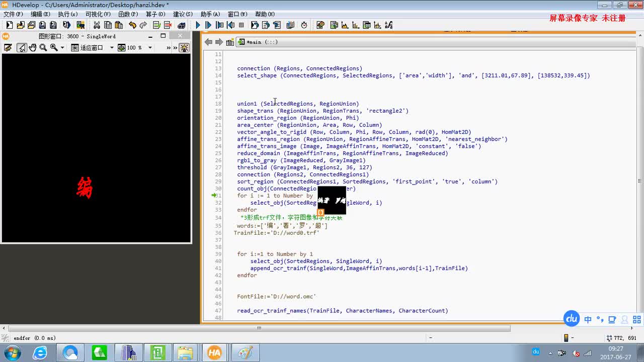
Task: Open the Paint palette taskbar icon
Action: (245, 352)
